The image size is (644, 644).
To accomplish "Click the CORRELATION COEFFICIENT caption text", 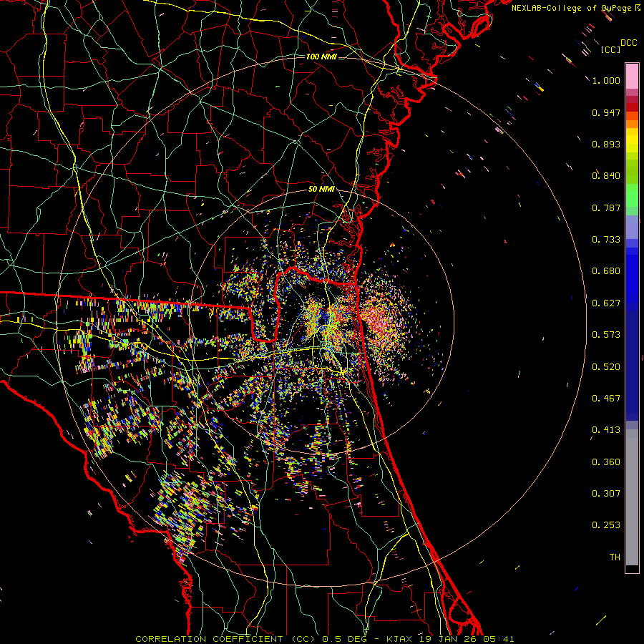I will tap(209, 639).
